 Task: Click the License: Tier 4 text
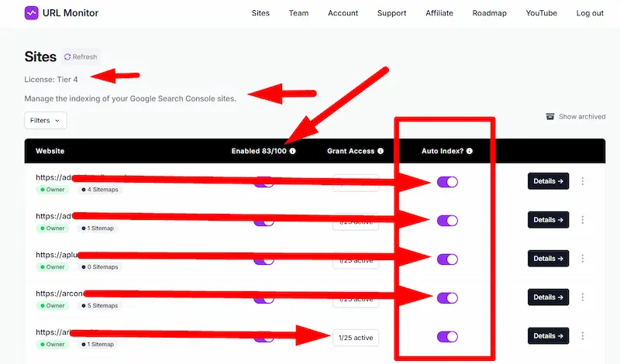(51, 80)
